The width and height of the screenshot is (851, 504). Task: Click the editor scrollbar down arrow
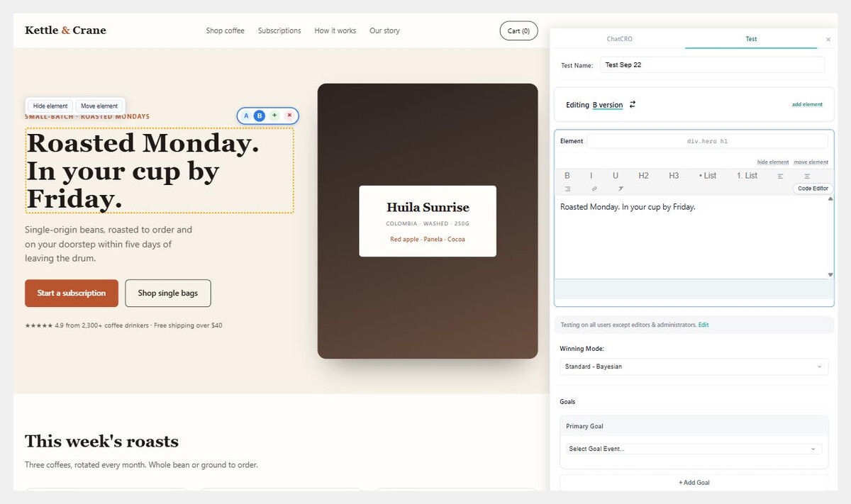tap(830, 275)
